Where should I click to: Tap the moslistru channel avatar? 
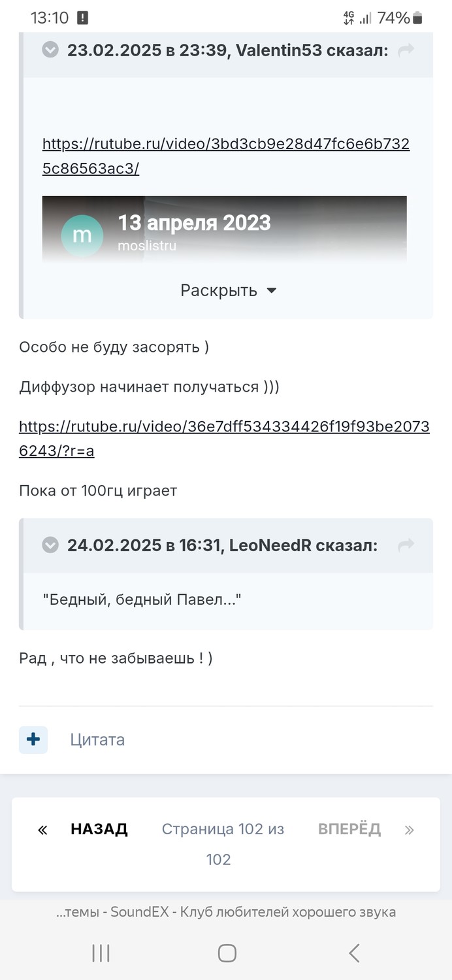(82, 235)
